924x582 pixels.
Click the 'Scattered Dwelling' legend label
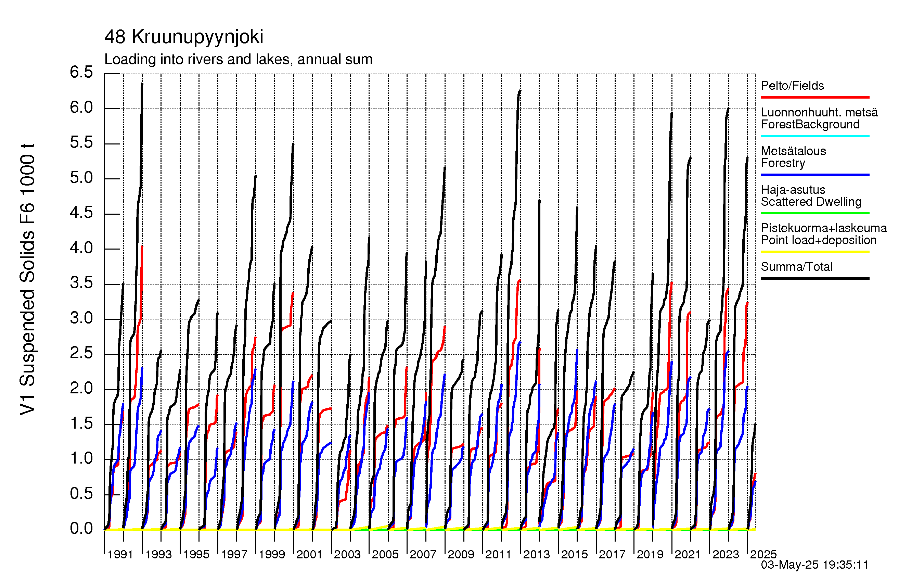tap(811, 202)
